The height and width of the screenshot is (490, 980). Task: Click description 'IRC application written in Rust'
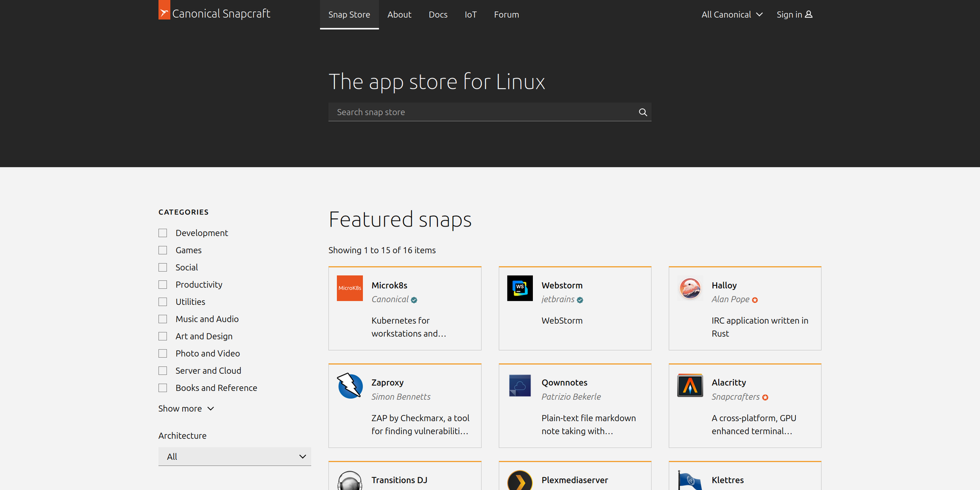point(760,327)
